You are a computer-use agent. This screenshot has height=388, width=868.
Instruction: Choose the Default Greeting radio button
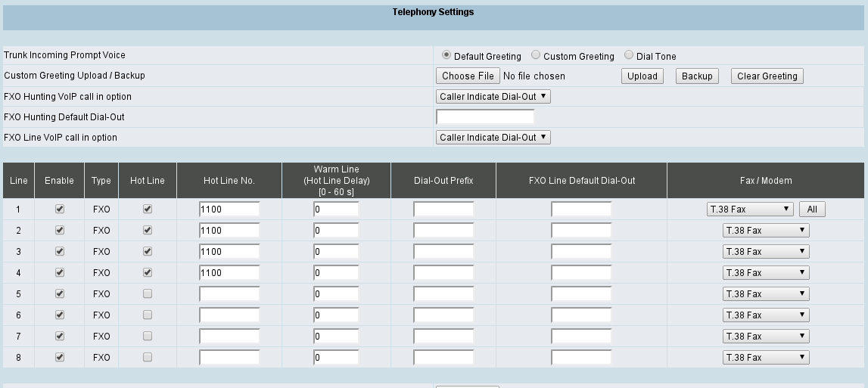[x=446, y=56]
